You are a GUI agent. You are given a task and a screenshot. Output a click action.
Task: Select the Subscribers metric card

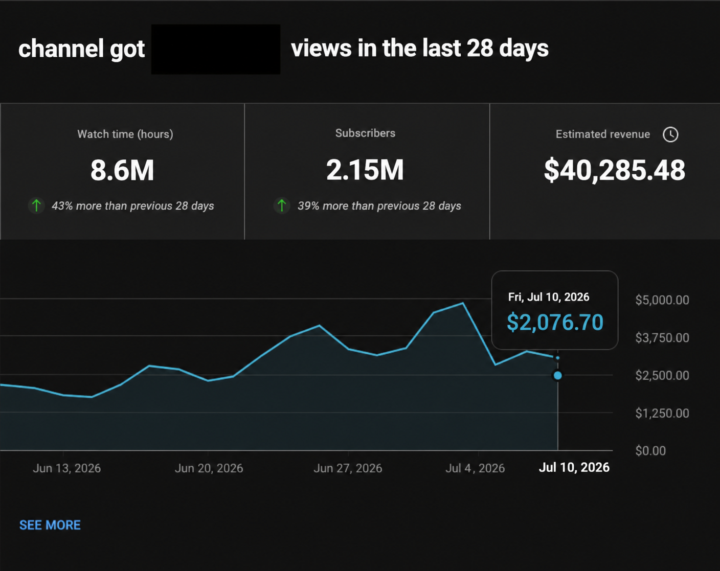[367, 172]
